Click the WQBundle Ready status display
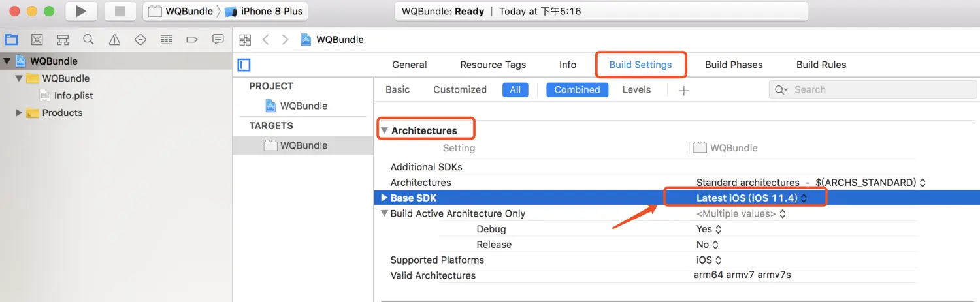 [x=602, y=11]
